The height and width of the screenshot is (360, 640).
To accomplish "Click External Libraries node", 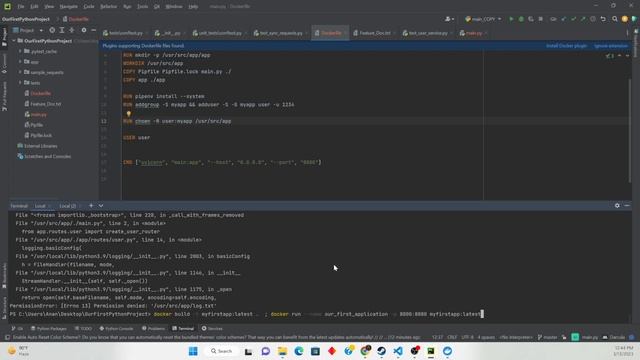I will [40, 146].
